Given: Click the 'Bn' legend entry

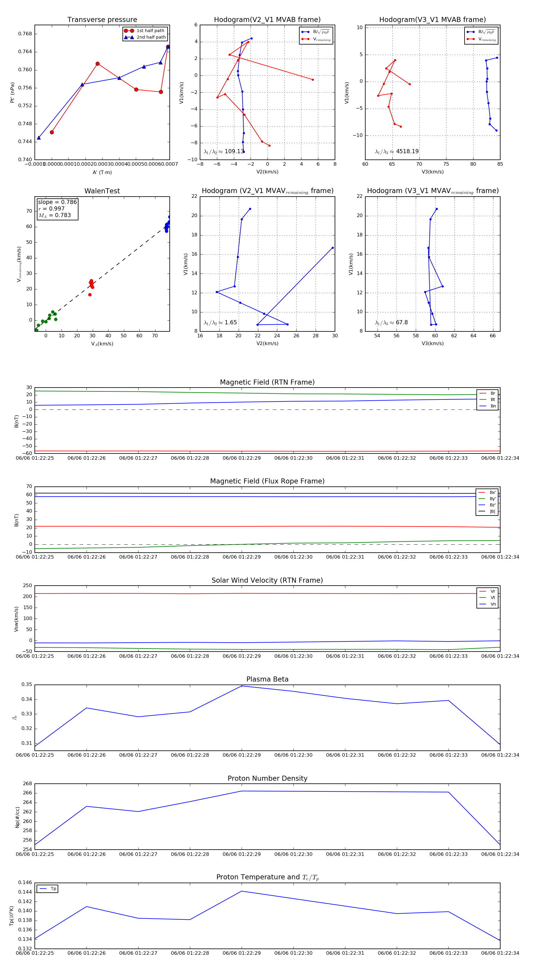Looking at the screenshot, I should [487, 406].
